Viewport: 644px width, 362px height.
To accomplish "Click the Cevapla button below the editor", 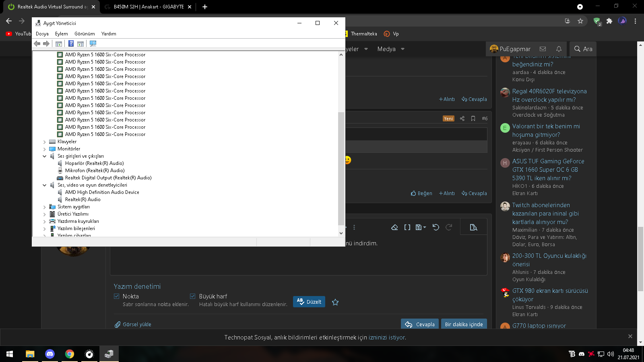I will click(x=420, y=324).
